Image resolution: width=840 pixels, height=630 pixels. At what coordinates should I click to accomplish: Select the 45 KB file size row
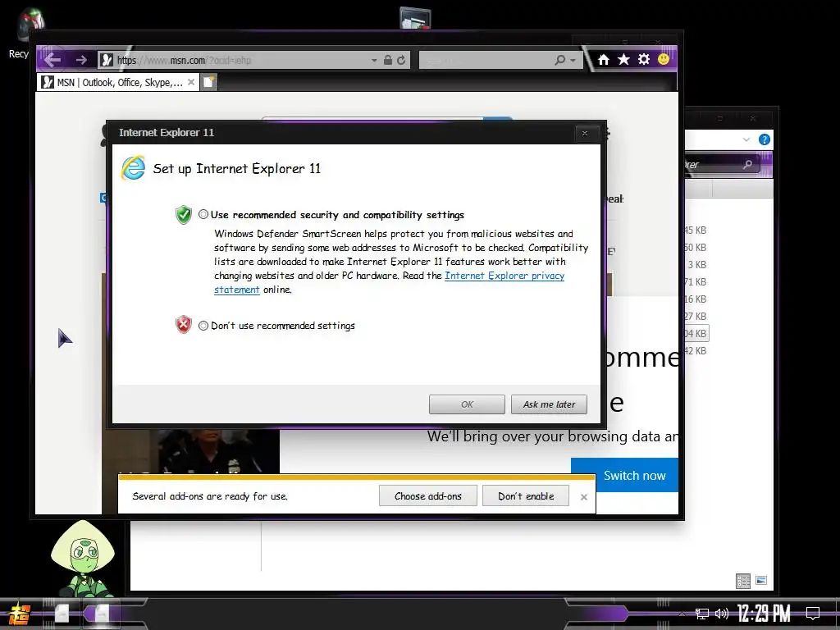[x=696, y=231]
